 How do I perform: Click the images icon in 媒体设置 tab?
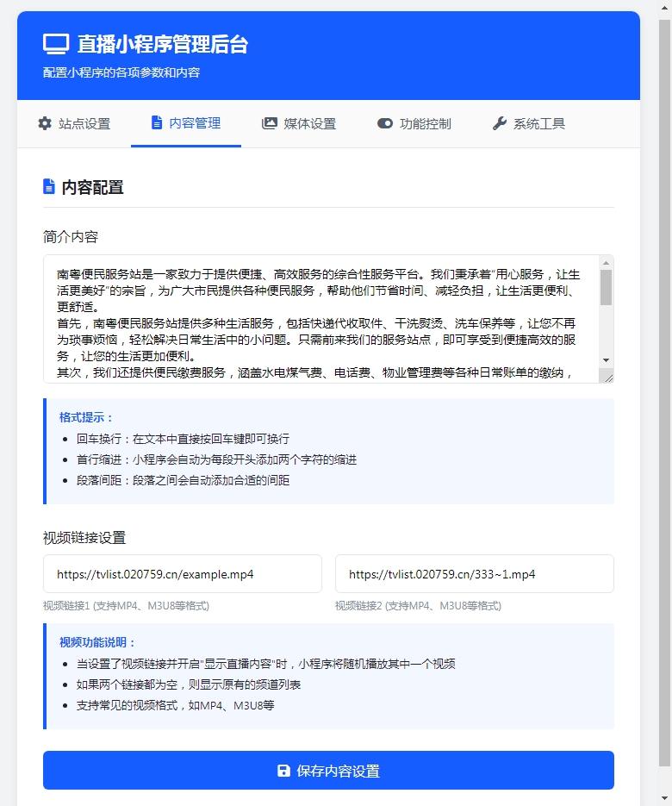(269, 123)
